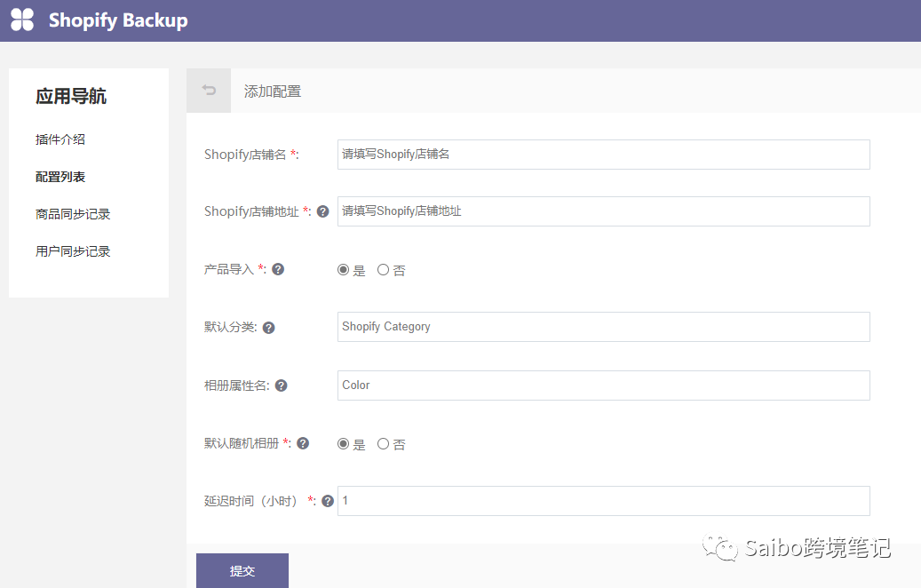The width and height of the screenshot is (921, 588).
Task: Open help tip for Shopify店铺地址 field
Action: 322,211
